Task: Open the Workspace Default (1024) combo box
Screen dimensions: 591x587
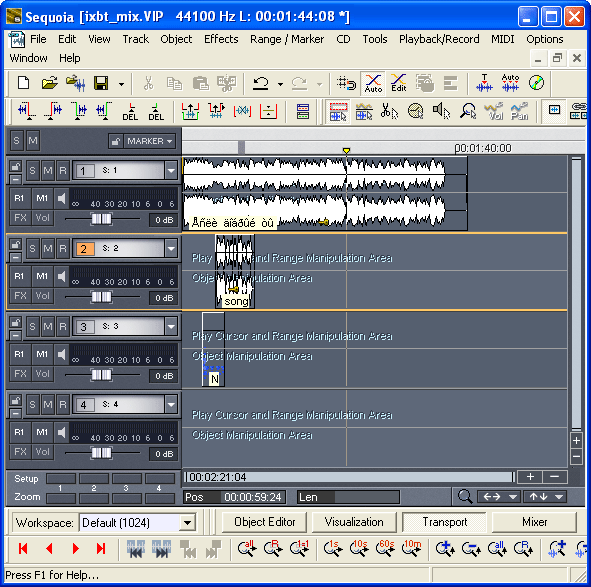Action: pyautogui.click(x=138, y=523)
